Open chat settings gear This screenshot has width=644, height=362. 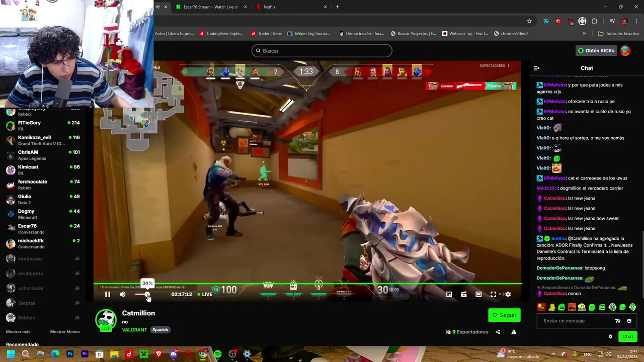[610, 337]
